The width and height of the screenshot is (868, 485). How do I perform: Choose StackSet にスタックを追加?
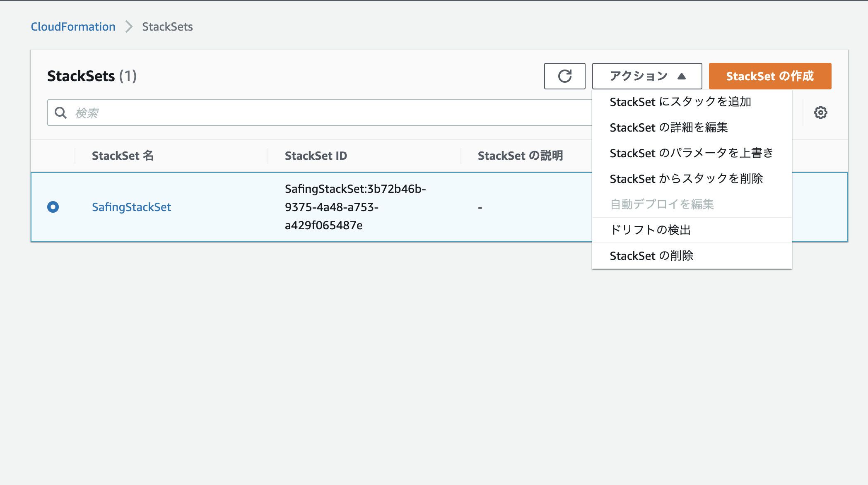click(692, 102)
